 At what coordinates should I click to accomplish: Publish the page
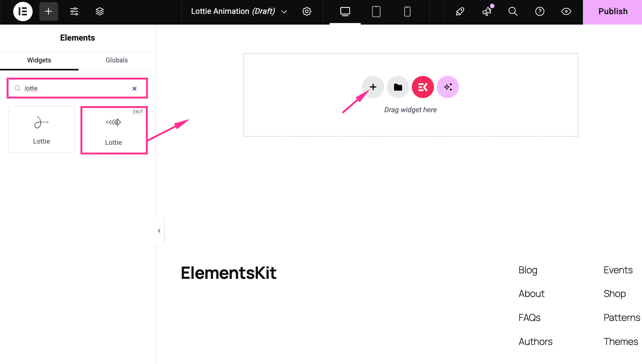(612, 11)
